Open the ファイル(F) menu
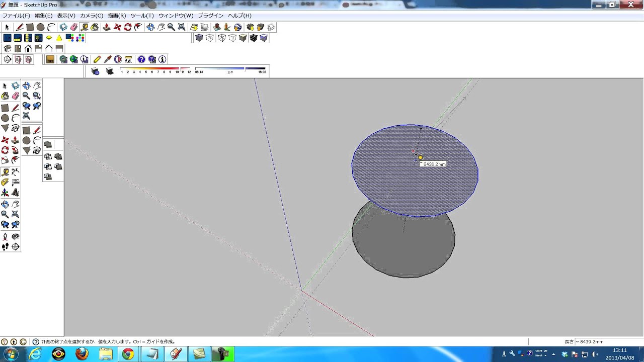The width and height of the screenshot is (644, 362). coord(16,16)
